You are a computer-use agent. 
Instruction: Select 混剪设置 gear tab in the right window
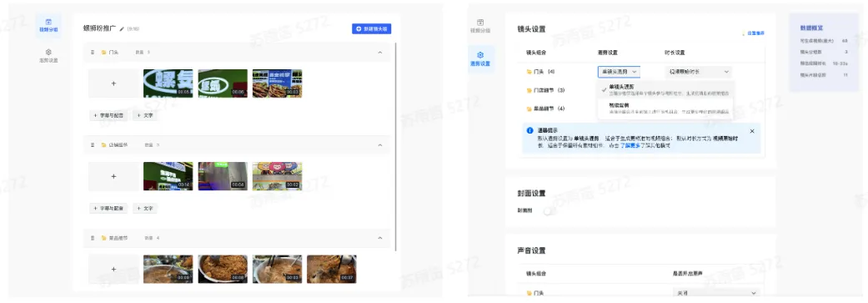pyautogui.click(x=480, y=58)
